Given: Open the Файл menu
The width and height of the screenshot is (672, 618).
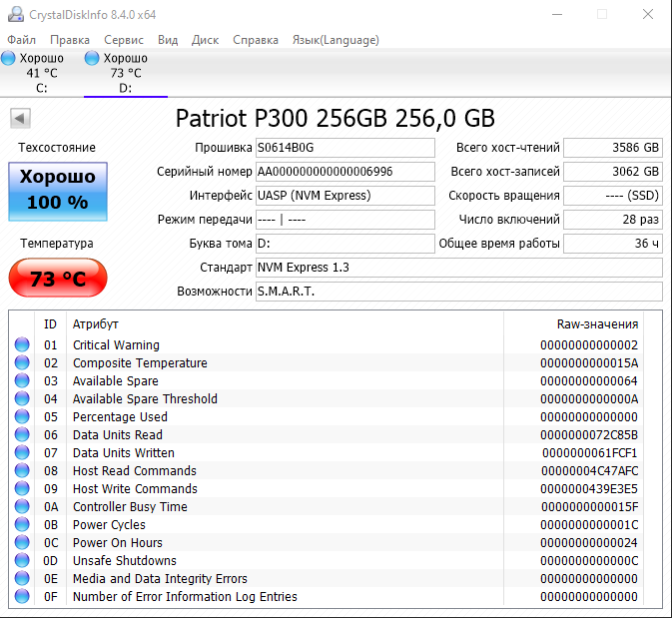Looking at the screenshot, I should [21, 40].
